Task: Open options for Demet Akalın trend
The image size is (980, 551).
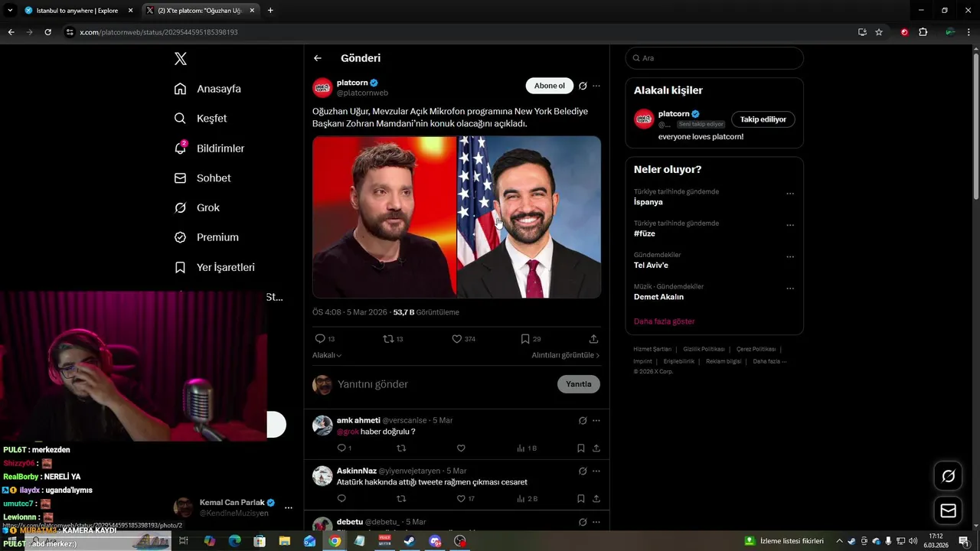Action: [x=790, y=289]
